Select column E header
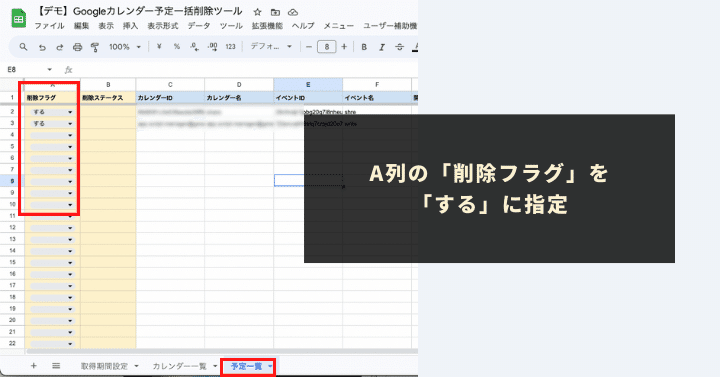 (308, 84)
